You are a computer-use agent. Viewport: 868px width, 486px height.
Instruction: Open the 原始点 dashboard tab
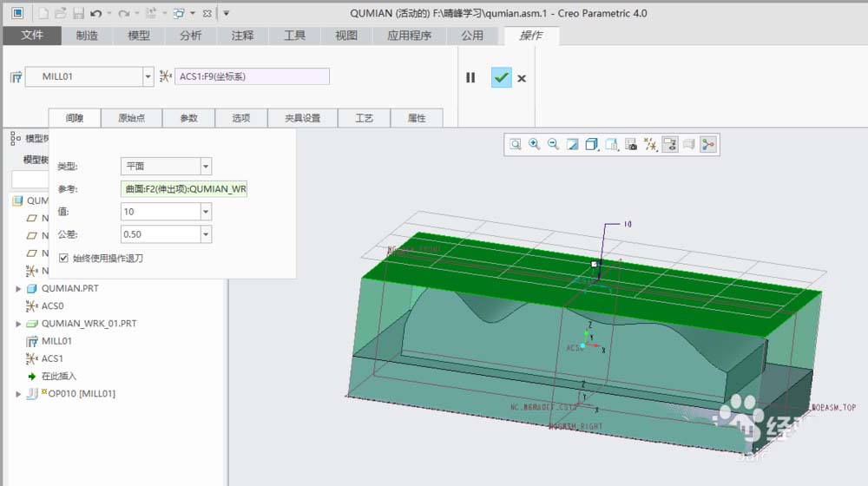pos(132,118)
